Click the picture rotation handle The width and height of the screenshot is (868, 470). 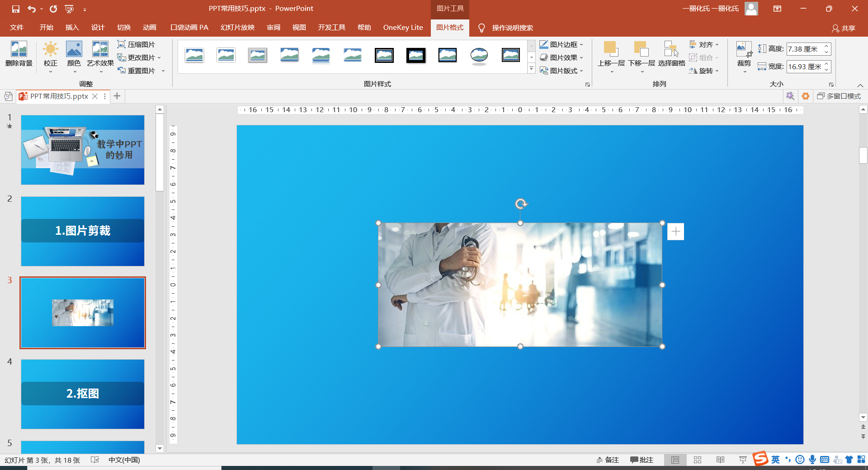point(521,204)
